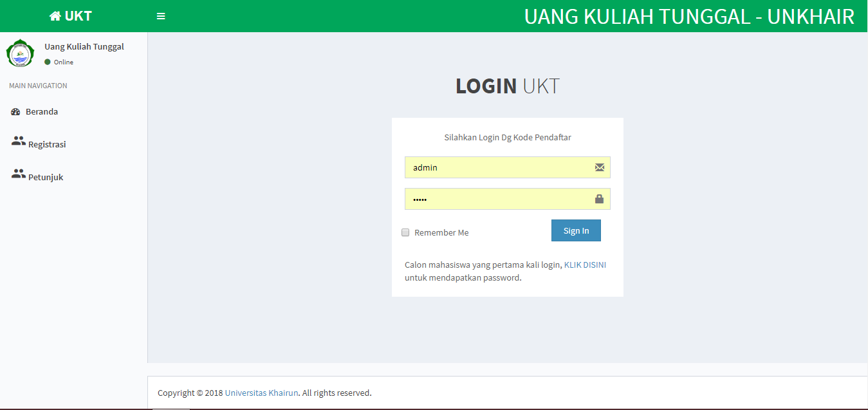The width and height of the screenshot is (868, 410).
Task: Click the home icon beside UKT
Action: pos(55,16)
